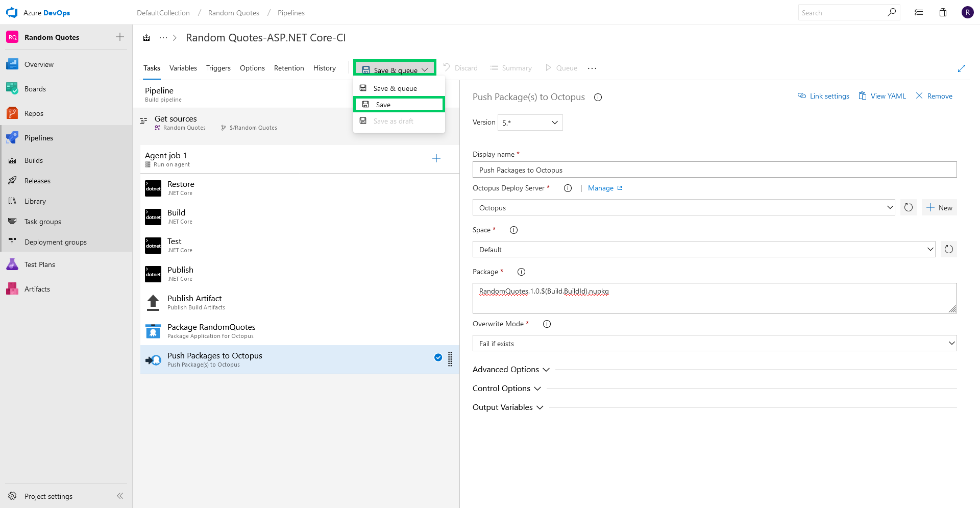This screenshot has height=508, width=980.
Task: Click the Push Packages to Octopus drag handle
Action: [x=450, y=359]
